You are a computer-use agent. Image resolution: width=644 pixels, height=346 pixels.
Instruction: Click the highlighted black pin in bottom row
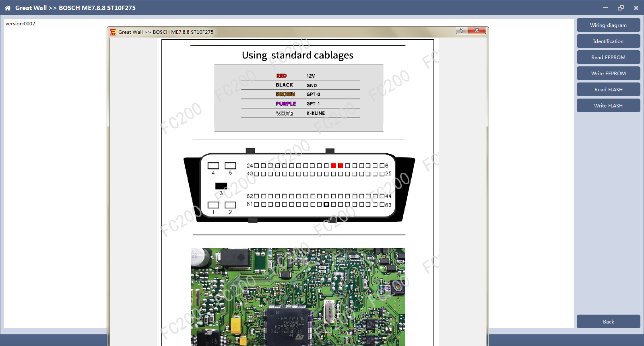(x=326, y=204)
